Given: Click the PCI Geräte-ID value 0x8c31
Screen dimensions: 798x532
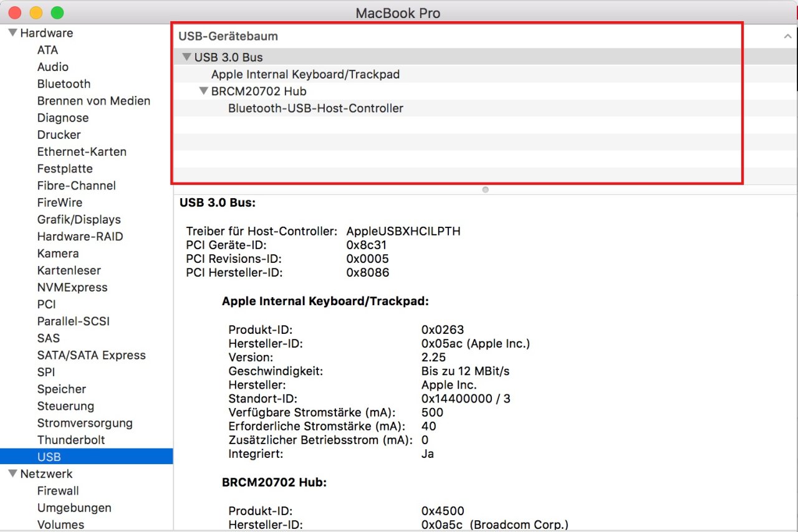Looking at the screenshot, I should coord(367,245).
